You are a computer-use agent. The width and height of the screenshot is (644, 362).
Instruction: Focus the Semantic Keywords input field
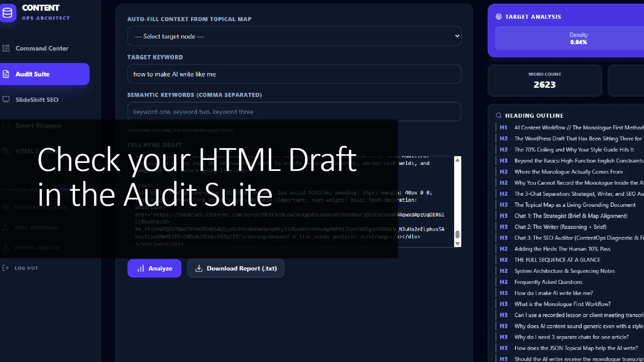[x=294, y=112]
